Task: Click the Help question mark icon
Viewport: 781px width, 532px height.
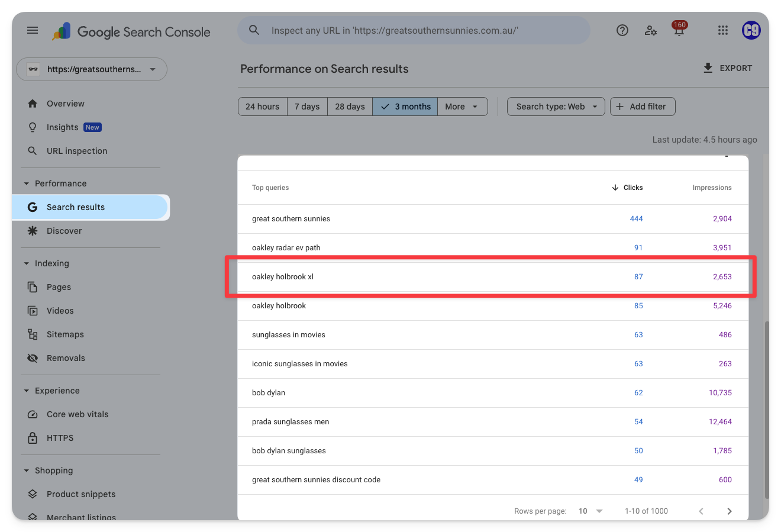Action: point(622,31)
